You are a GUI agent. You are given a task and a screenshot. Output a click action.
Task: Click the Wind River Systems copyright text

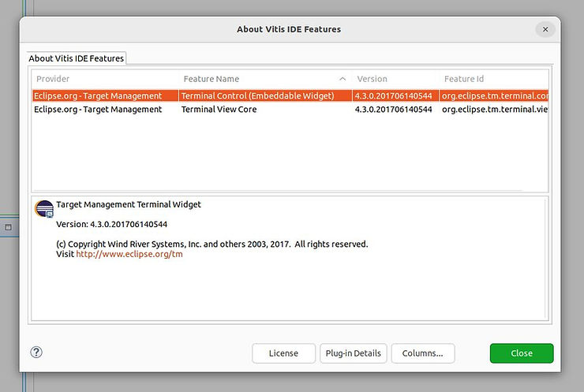click(x=212, y=245)
